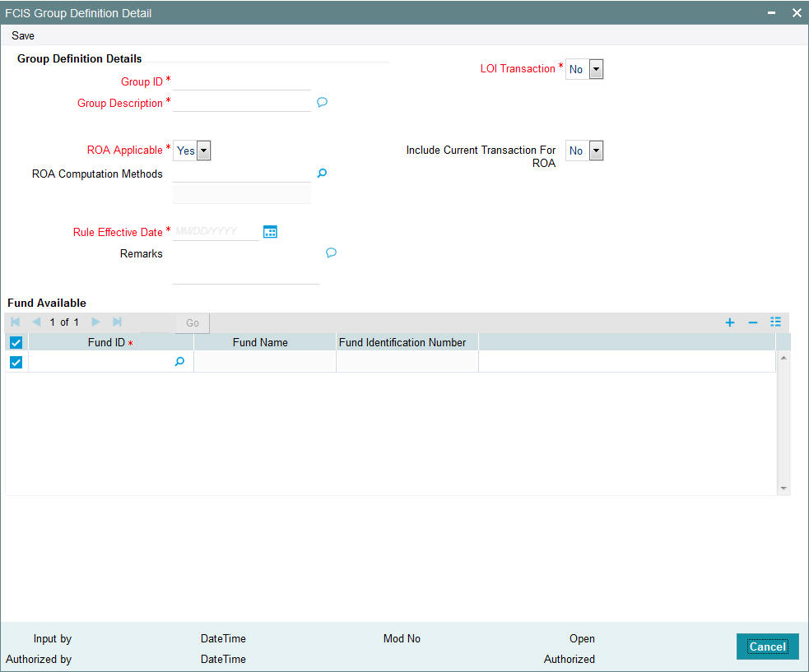This screenshot has height=672, width=809.
Task: Check the first fund row checkbox
Action: pyautogui.click(x=15, y=362)
